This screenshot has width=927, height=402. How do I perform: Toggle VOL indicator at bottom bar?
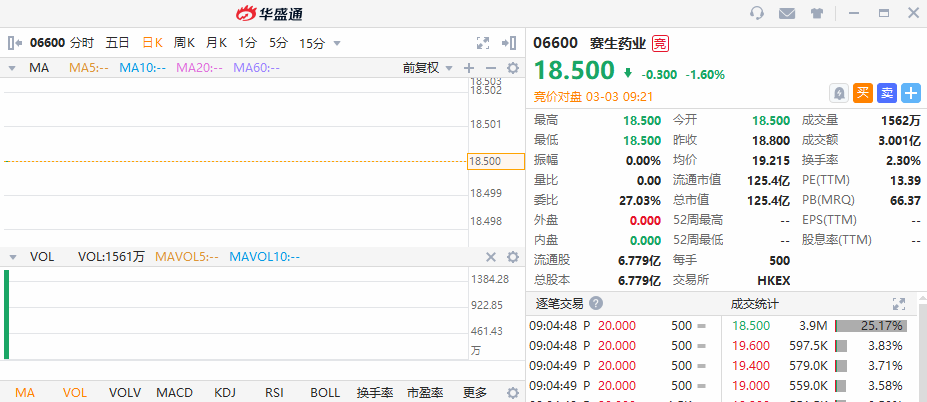[x=74, y=393]
